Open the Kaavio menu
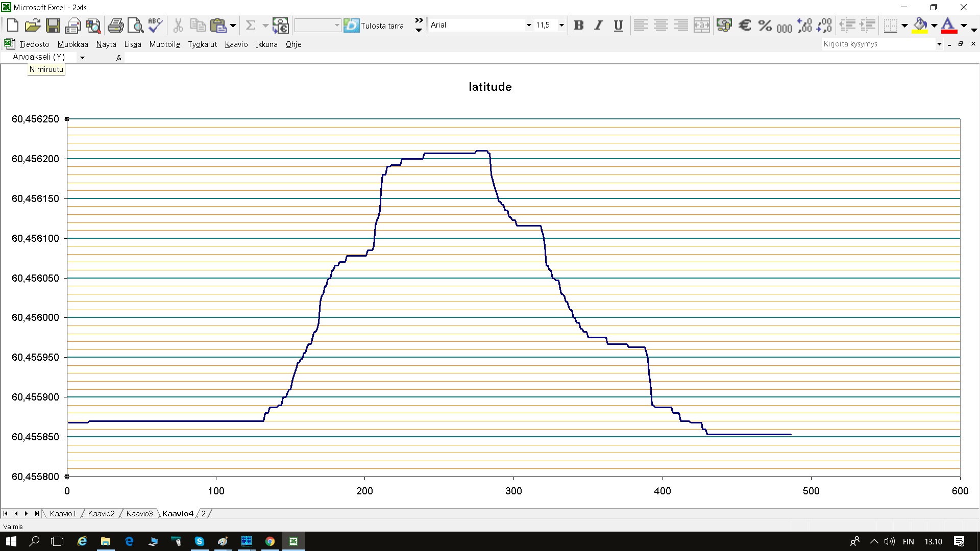 click(236, 44)
